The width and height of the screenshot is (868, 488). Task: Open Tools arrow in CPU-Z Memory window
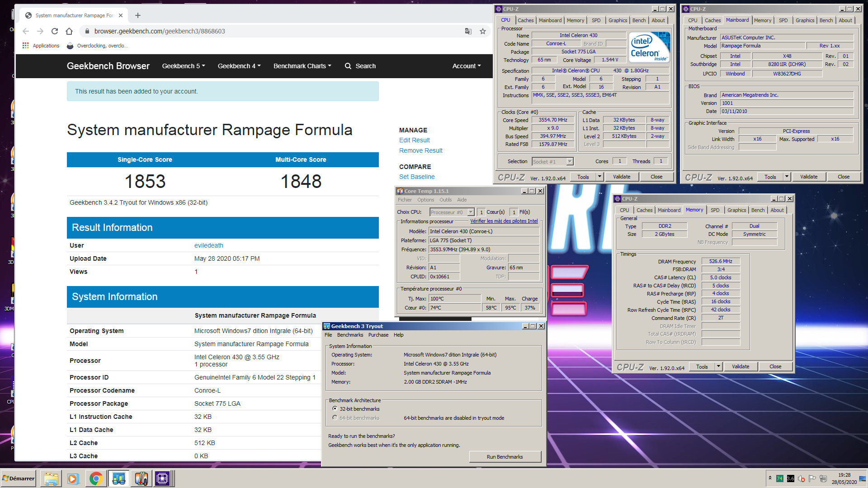point(719,366)
